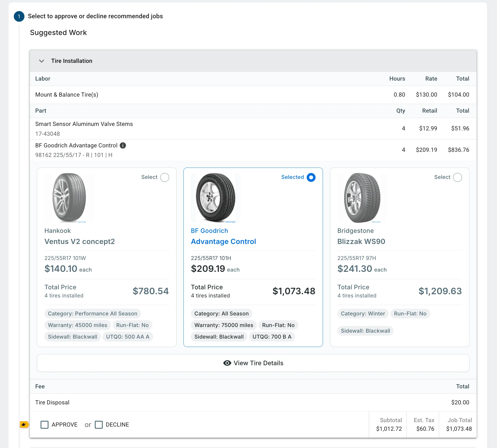This screenshot has width=497, height=448.
Task: Click the Ventus V2 concept2 tire name
Action: pos(80,241)
